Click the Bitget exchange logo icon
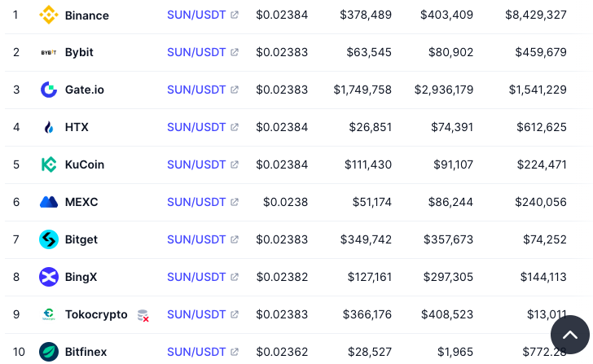Viewport: 593px width, 364px height. [x=49, y=239]
